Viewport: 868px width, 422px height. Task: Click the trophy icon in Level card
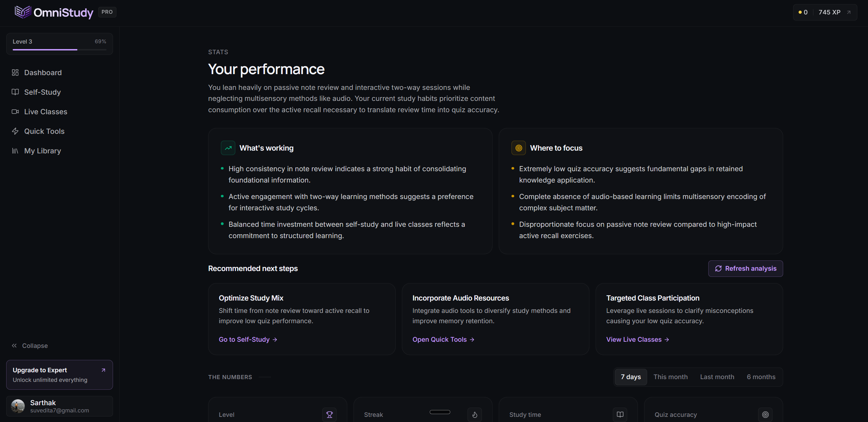coord(329,414)
